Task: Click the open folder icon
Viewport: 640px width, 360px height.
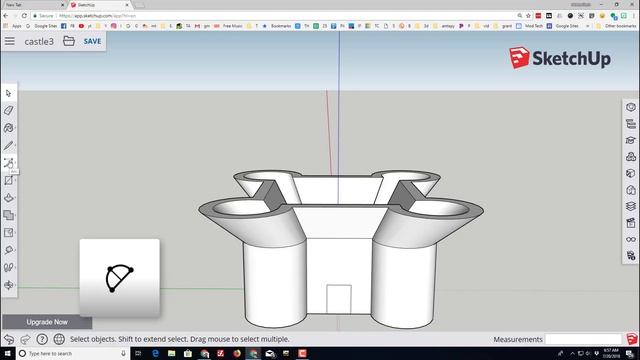Action: click(x=69, y=41)
